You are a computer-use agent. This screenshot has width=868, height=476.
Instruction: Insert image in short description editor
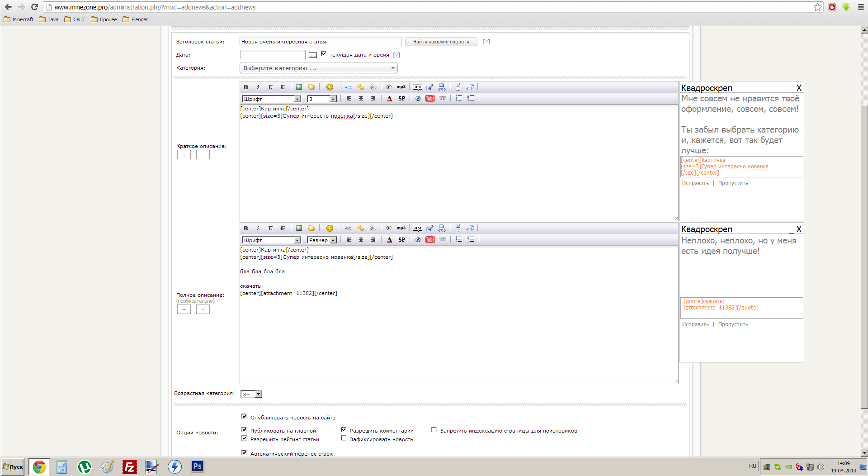click(299, 87)
